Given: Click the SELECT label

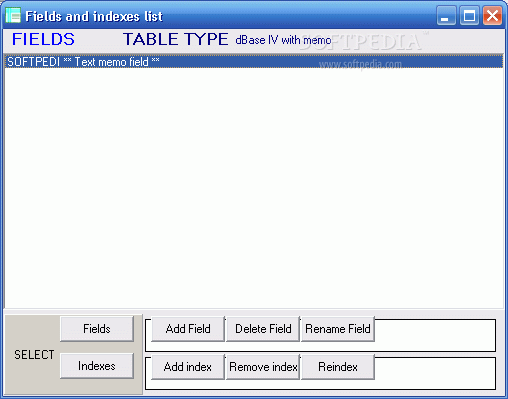Looking at the screenshot, I should pos(34,355).
